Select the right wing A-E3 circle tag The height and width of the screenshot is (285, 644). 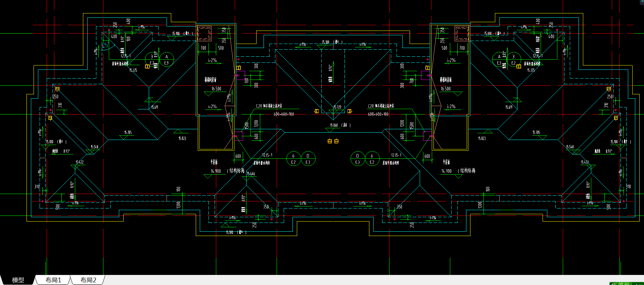[x=499, y=60]
